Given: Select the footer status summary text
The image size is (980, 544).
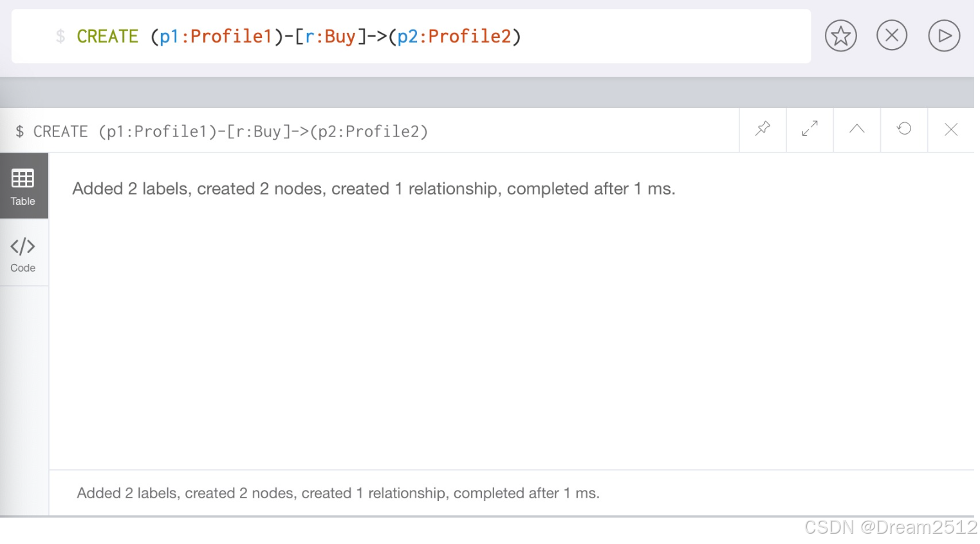Looking at the screenshot, I should coord(338,493).
